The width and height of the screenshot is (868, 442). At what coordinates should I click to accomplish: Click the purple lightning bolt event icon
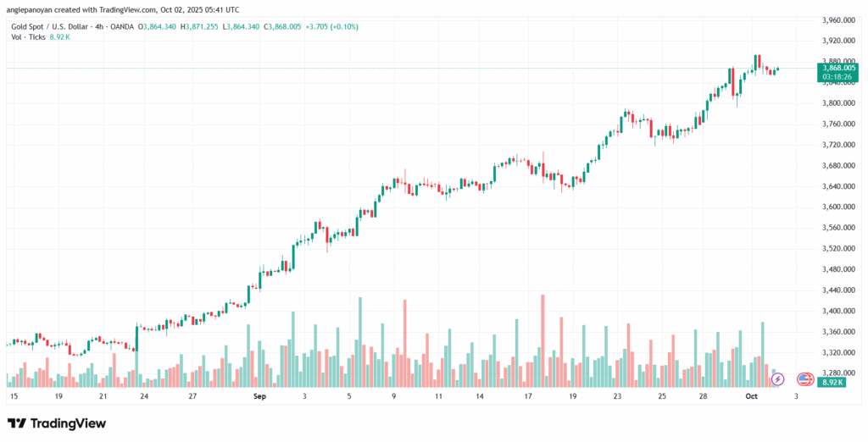point(777,378)
